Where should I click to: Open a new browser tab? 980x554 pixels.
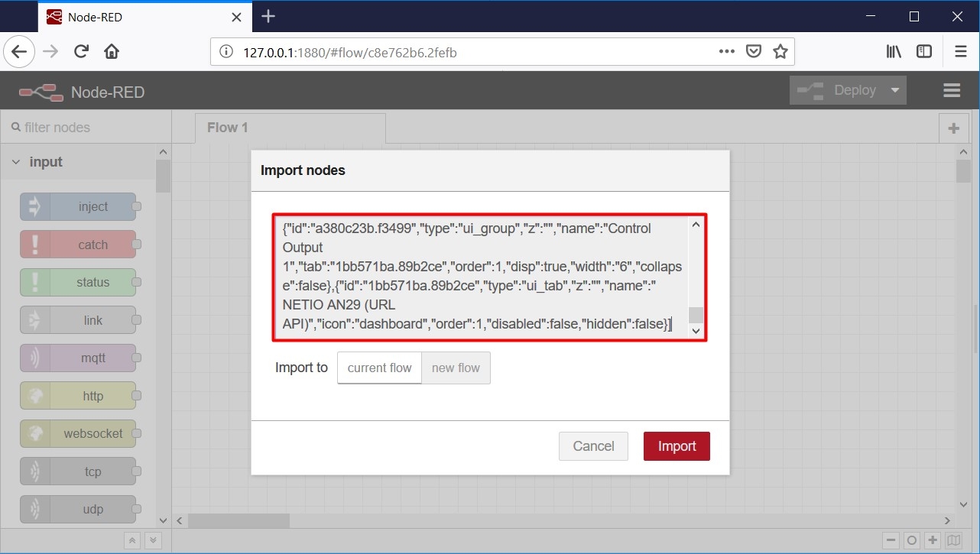pyautogui.click(x=268, y=16)
